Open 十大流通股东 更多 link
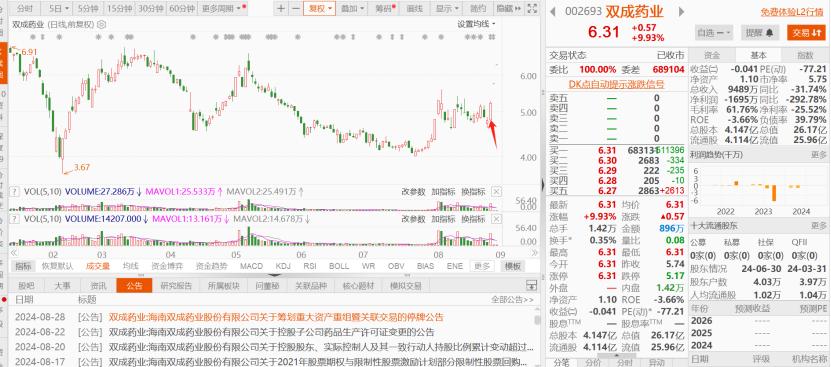The height and width of the screenshot is (367, 831). coord(819,225)
